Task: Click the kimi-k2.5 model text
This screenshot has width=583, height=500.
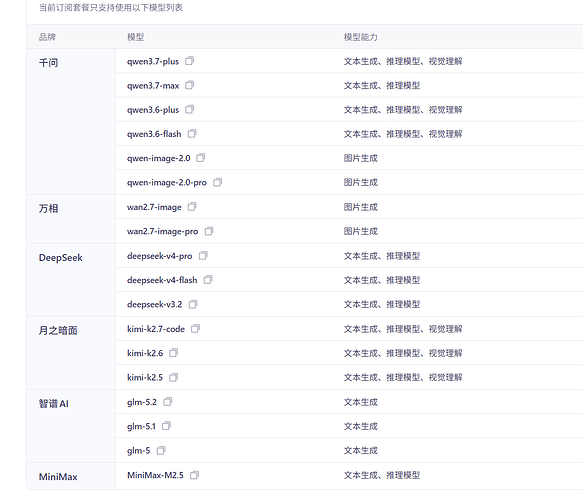Action: coord(145,377)
